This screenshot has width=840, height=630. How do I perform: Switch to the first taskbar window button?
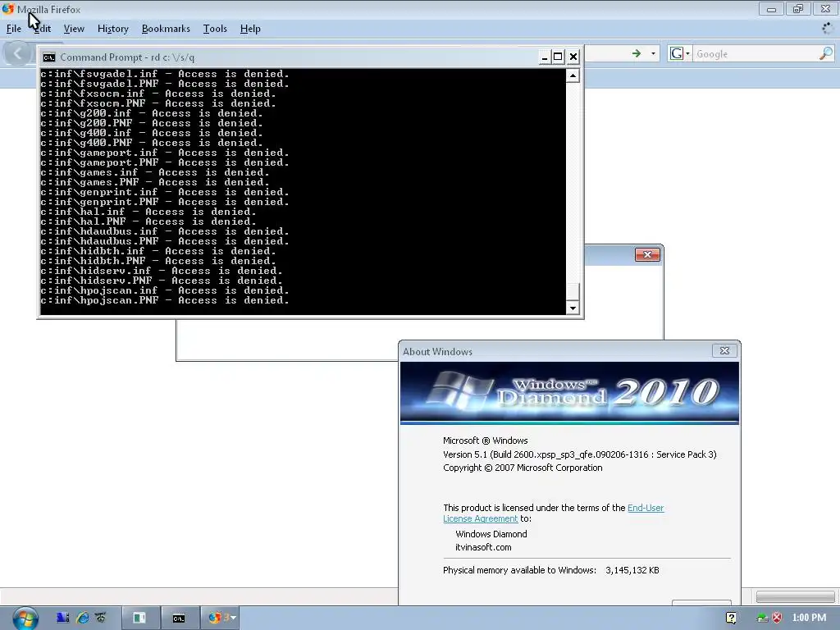tap(139, 618)
